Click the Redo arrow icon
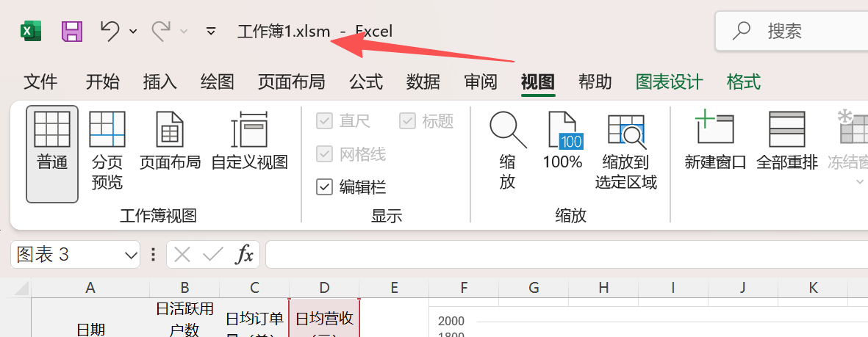 pyautogui.click(x=162, y=31)
